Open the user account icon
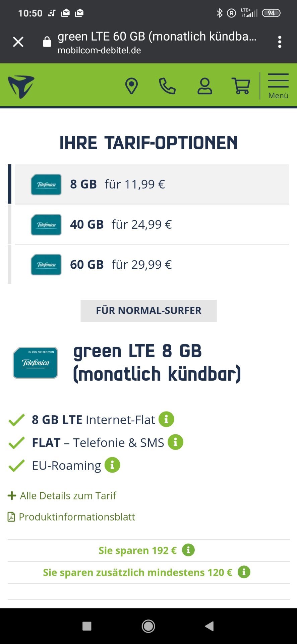This screenshot has height=644, width=297. 204,86
